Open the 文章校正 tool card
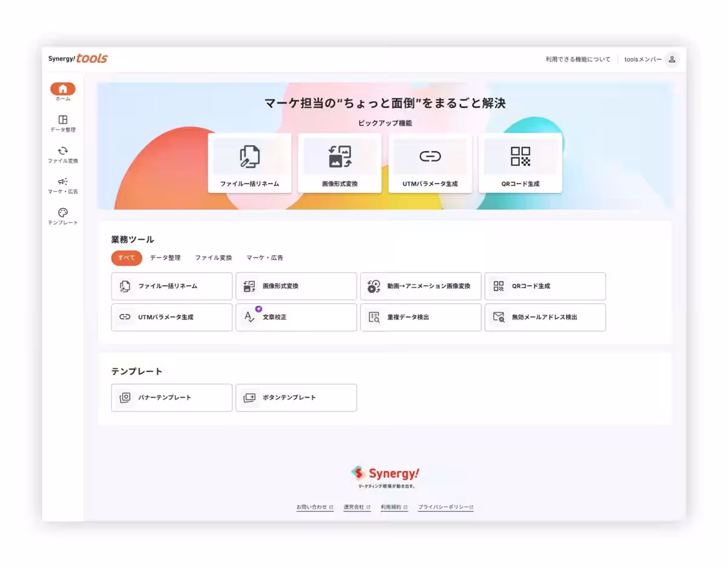The width and height of the screenshot is (728, 568). (296, 317)
